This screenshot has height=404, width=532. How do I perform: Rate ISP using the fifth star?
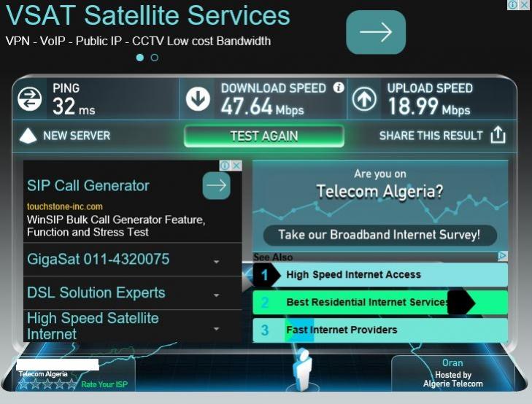click(72, 384)
